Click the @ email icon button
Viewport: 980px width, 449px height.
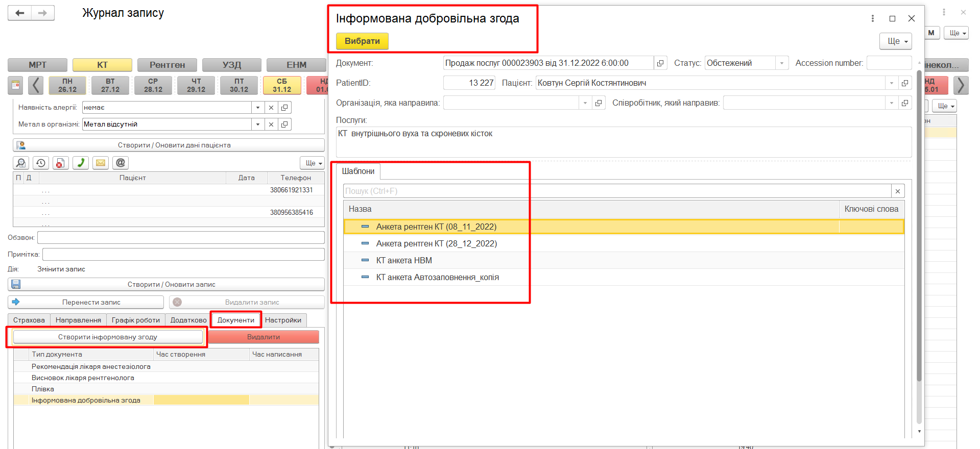coord(121,163)
